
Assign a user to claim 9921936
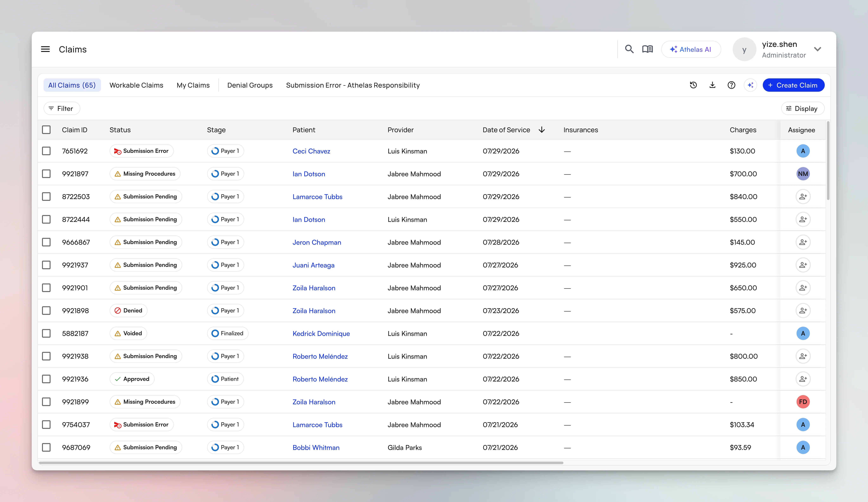pyautogui.click(x=803, y=379)
